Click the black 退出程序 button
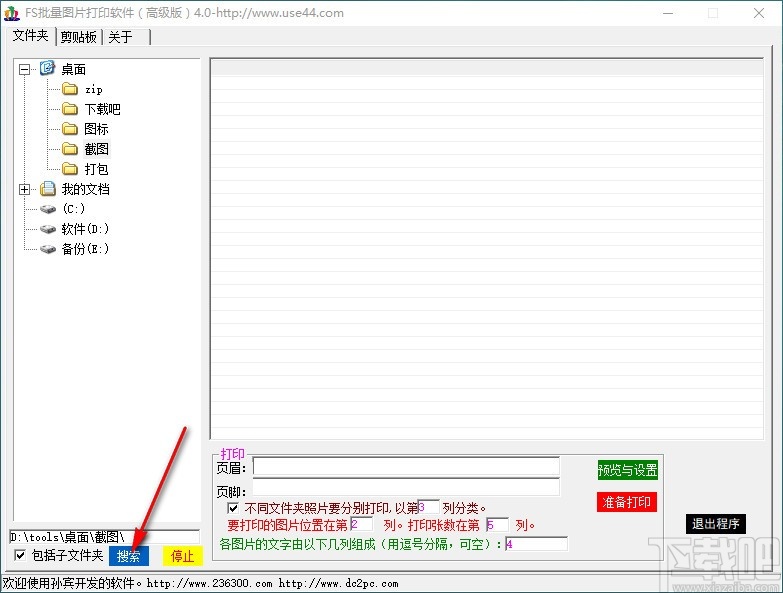 pyautogui.click(x=716, y=524)
